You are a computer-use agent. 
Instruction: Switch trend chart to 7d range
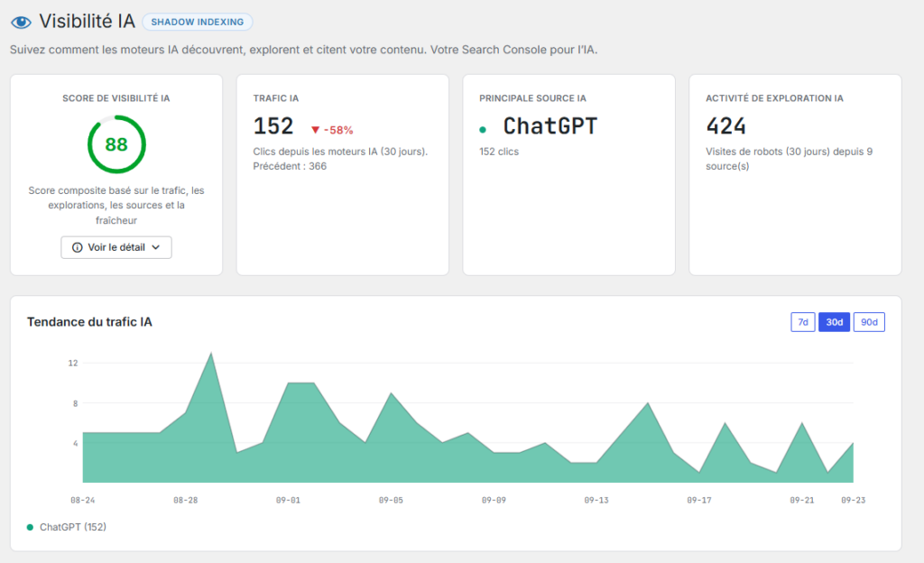click(802, 322)
